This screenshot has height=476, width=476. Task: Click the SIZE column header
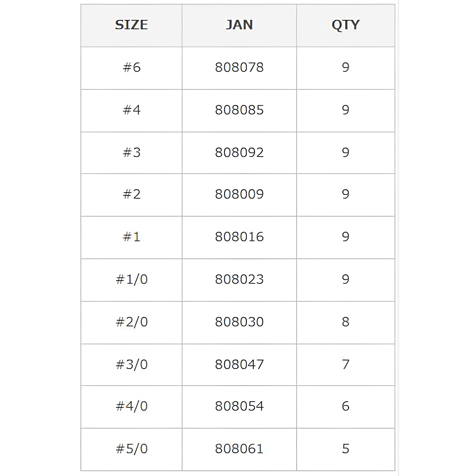pos(131,25)
